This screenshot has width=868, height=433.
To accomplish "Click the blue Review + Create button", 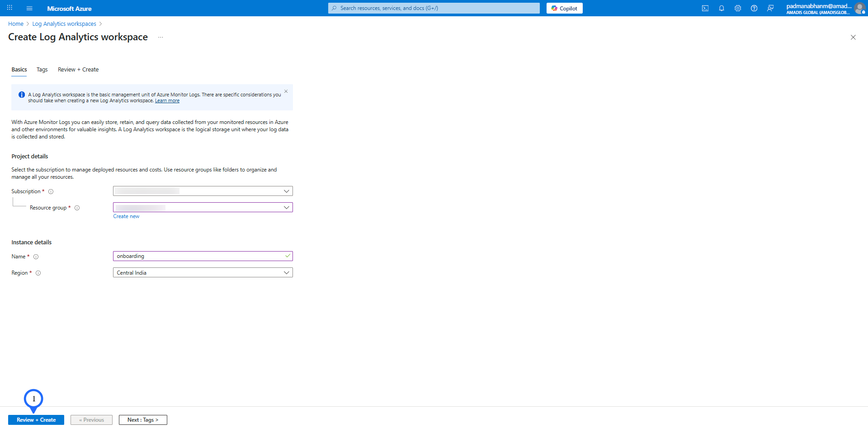I will pyautogui.click(x=36, y=420).
